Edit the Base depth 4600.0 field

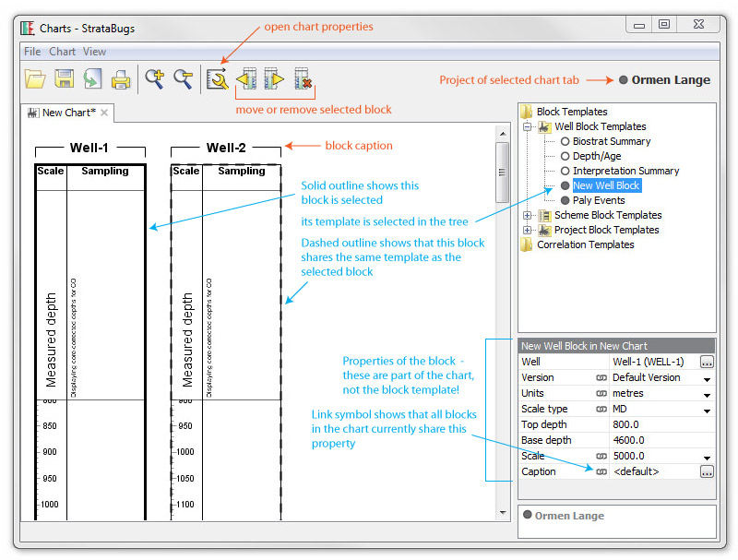point(661,440)
